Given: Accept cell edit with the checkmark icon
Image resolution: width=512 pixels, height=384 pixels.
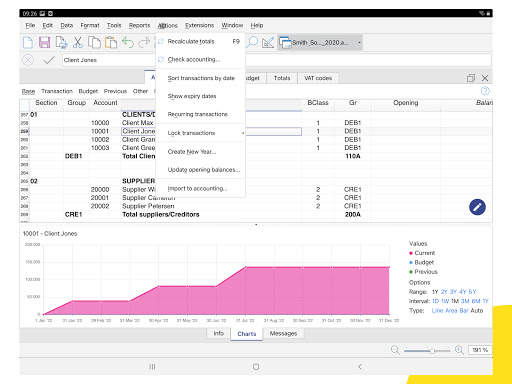Looking at the screenshot, I should (49, 60).
